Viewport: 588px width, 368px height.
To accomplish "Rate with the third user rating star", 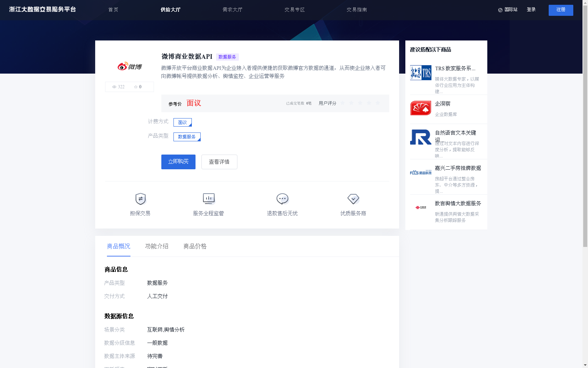I will point(360,103).
